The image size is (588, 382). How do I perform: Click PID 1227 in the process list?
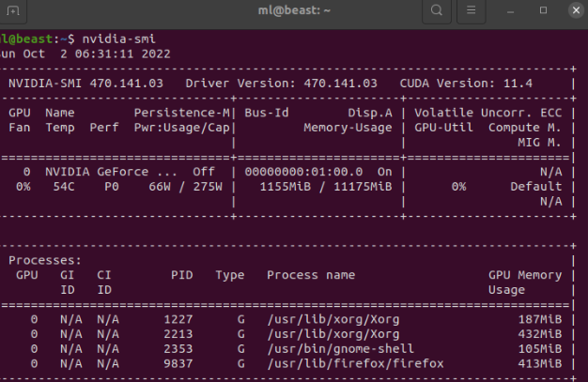click(x=180, y=320)
